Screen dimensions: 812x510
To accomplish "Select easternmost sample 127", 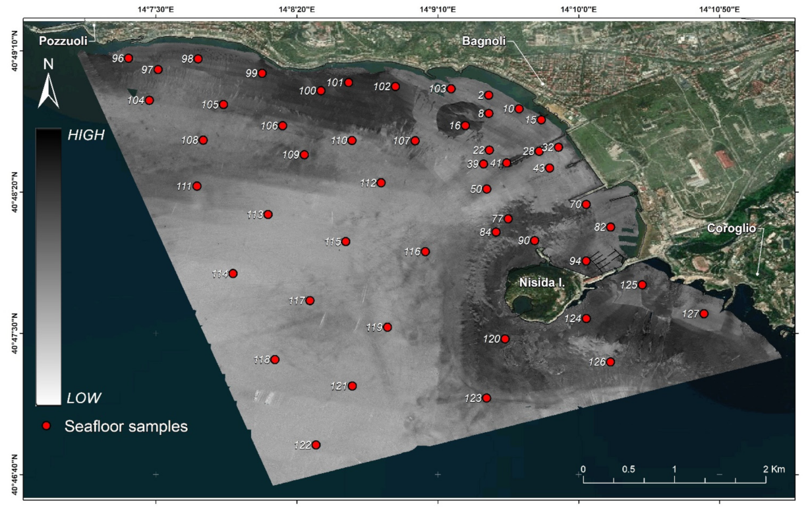I will click(704, 314).
